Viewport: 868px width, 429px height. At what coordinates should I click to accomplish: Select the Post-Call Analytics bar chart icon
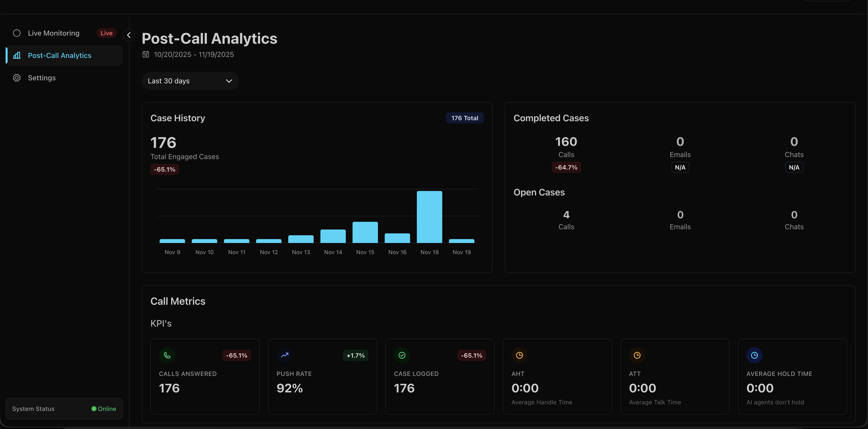pyautogui.click(x=17, y=55)
